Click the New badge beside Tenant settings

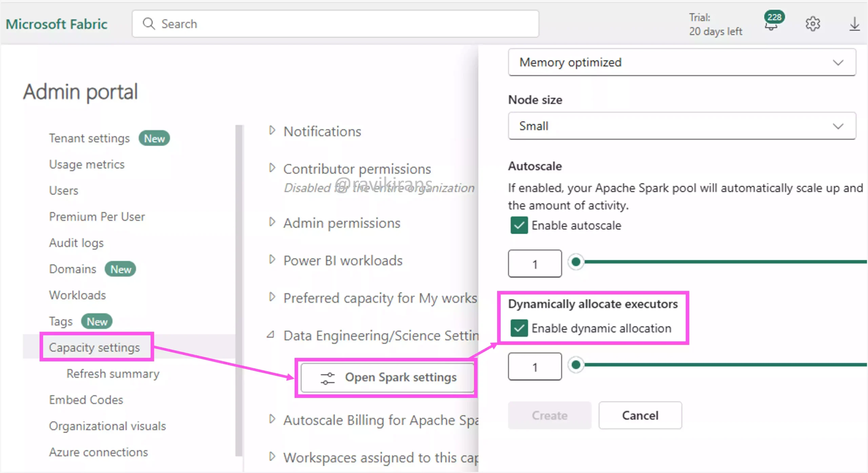coord(154,138)
